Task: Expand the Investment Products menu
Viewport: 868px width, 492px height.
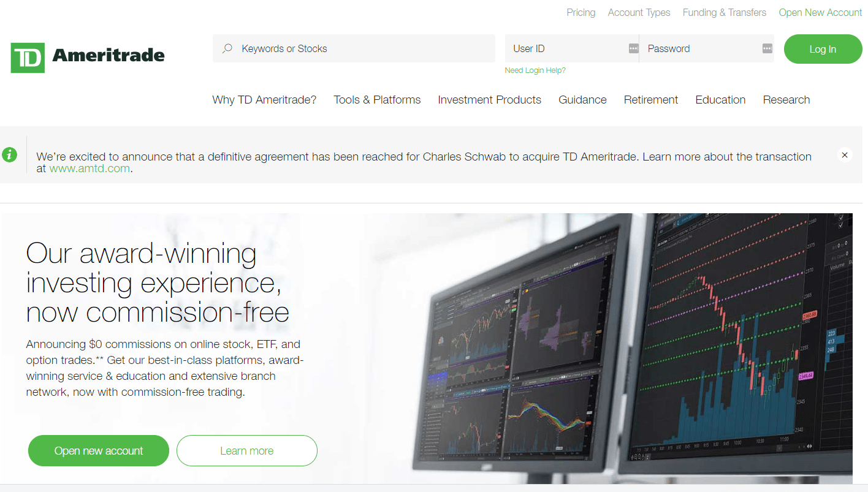Action: [489, 100]
